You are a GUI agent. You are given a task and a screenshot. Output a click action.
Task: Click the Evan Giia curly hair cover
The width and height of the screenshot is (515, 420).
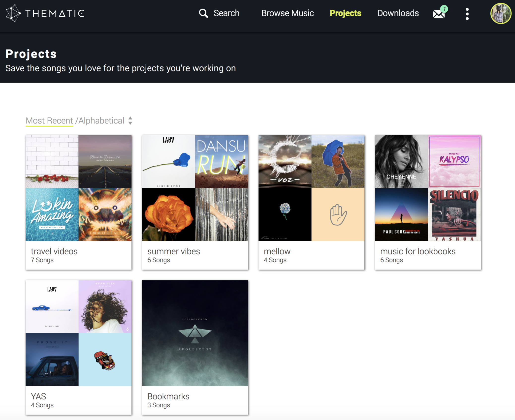(x=105, y=307)
